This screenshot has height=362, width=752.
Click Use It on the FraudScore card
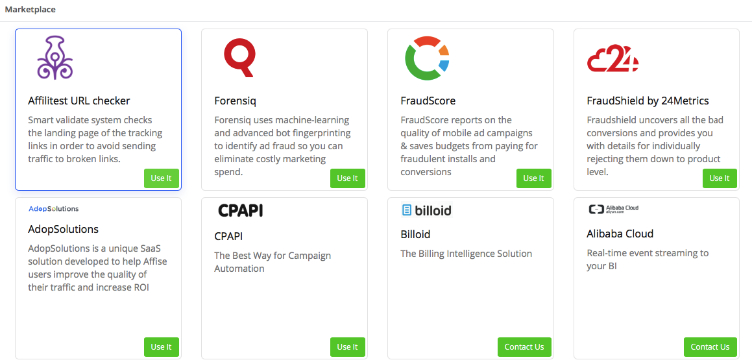534,178
